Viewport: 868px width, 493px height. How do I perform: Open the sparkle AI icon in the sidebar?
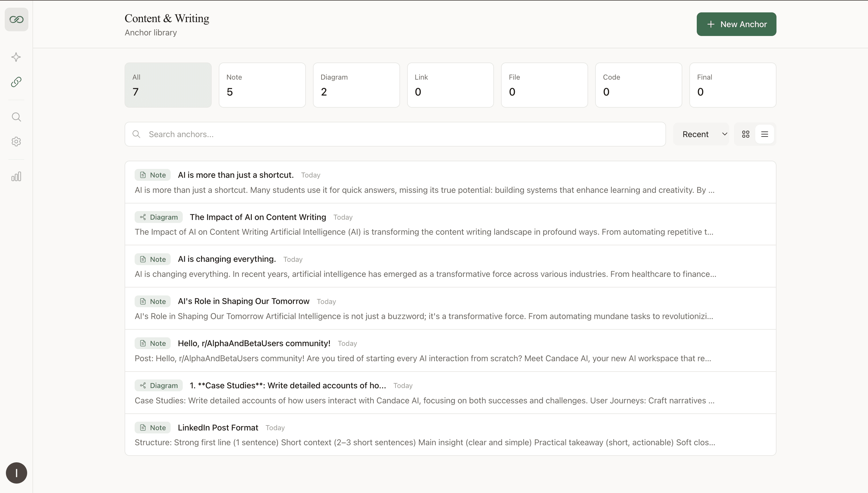tap(16, 57)
